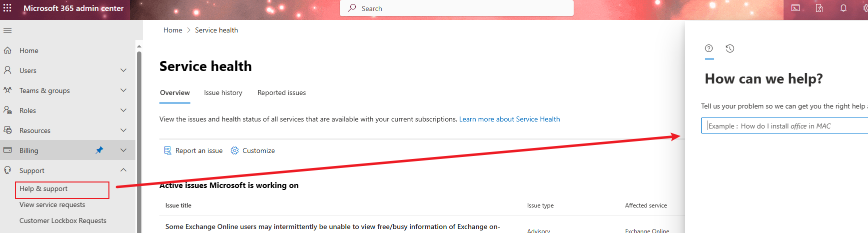Switch to the Reported issues tab
The width and height of the screenshot is (868, 233).
(282, 93)
